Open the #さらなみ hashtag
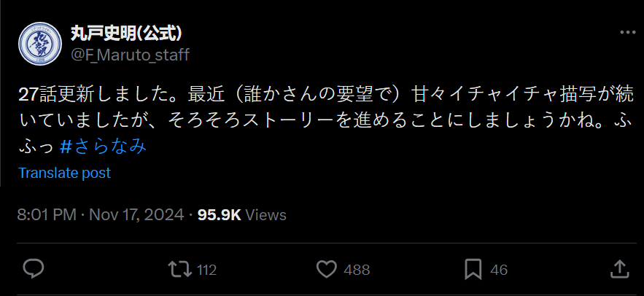This screenshot has width=644, height=296. point(103,147)
